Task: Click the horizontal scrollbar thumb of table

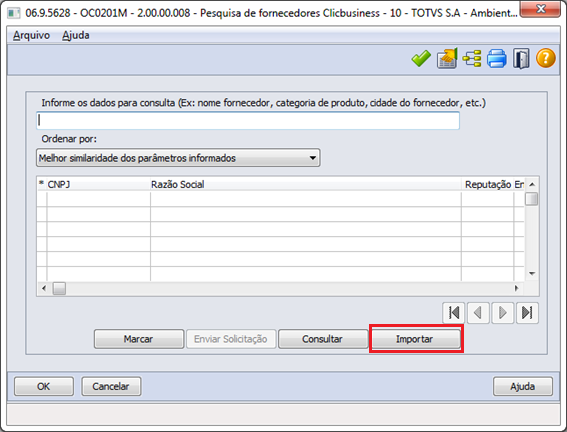Action: point(59,288)
